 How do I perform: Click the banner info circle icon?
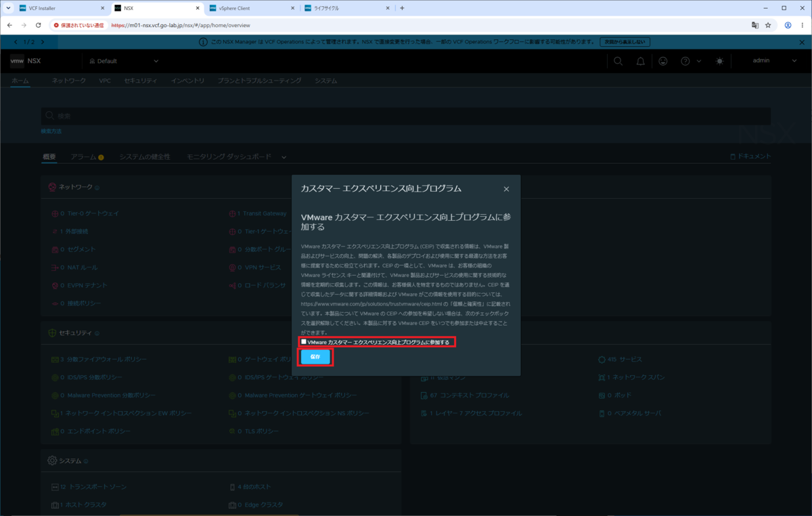(203, 42)
